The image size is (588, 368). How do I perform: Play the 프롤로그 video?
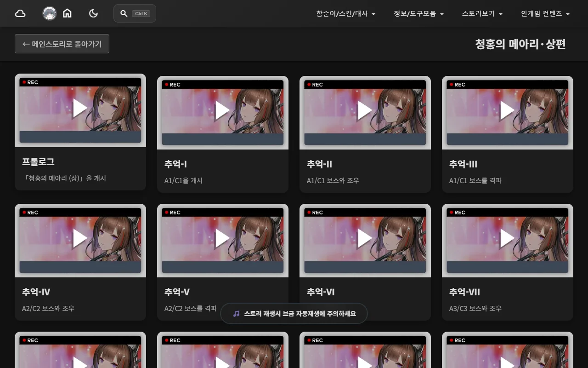point(80,108)
